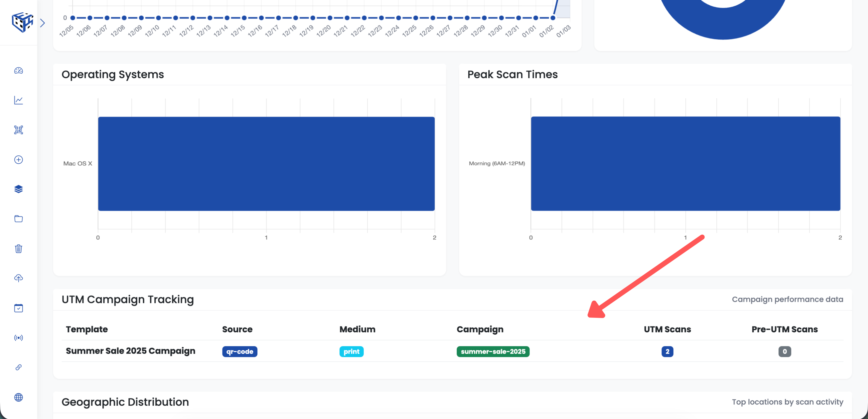Screen dimensions: 868x419
Task: Open the trash bin from the sidebar
Action: (x=19, y=249)
